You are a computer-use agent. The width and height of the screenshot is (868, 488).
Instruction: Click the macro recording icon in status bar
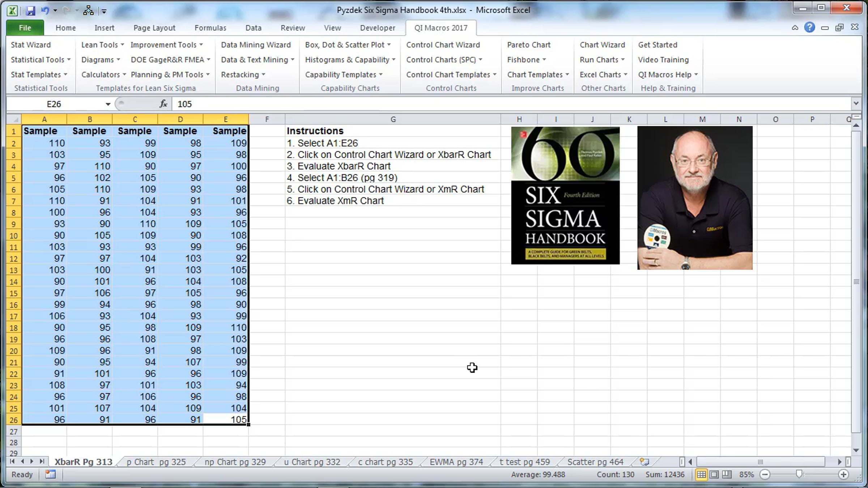[50, 474]
